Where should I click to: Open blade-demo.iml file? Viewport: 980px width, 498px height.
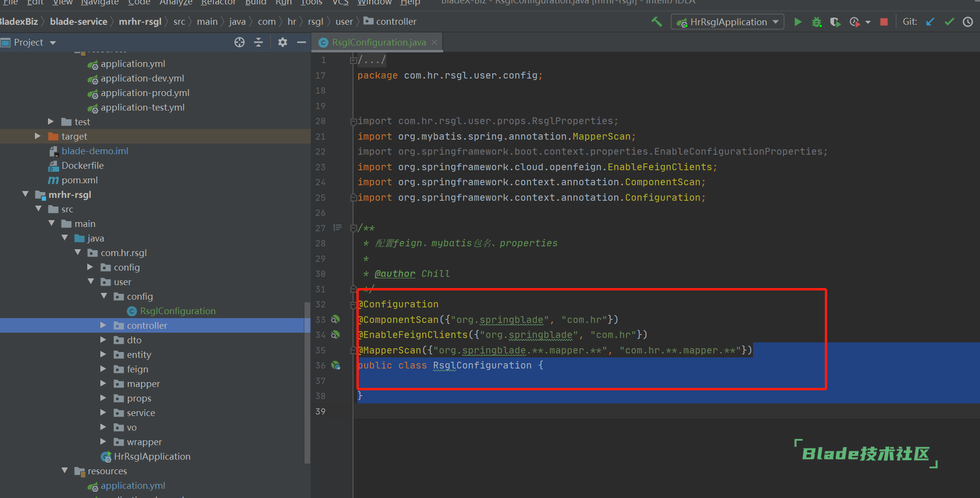click(x=95, y=151)
